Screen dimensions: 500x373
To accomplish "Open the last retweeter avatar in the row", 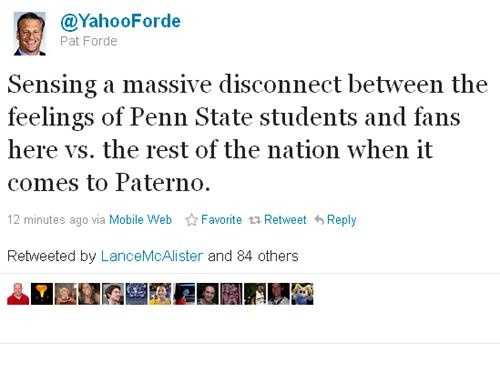I will click(x=302, y=294).
